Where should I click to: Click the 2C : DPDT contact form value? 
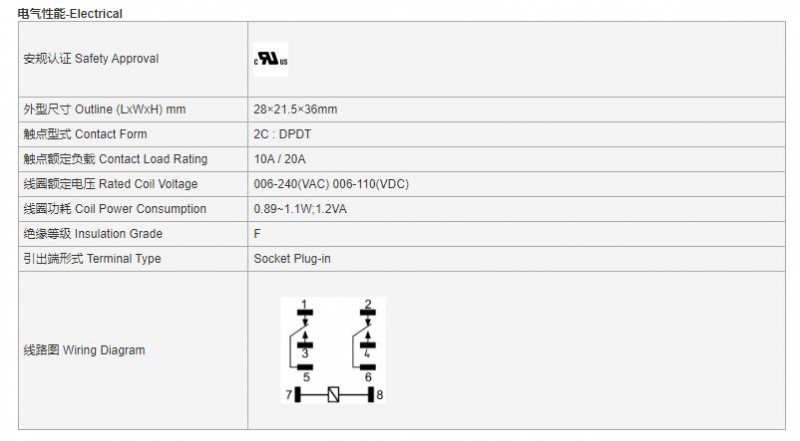click(x=282, y=134)
